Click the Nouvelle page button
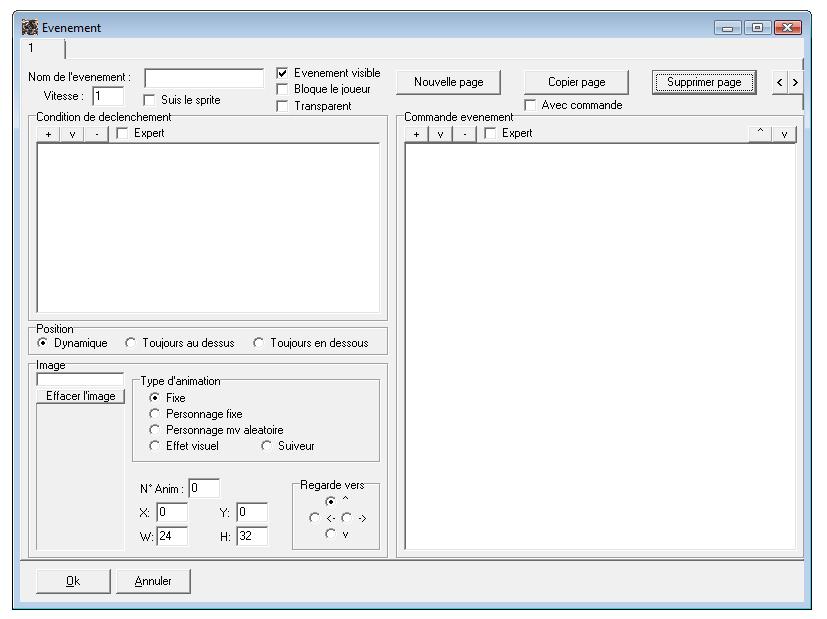The width and height of the screenshot is (827, 619). tap(448, 82)
